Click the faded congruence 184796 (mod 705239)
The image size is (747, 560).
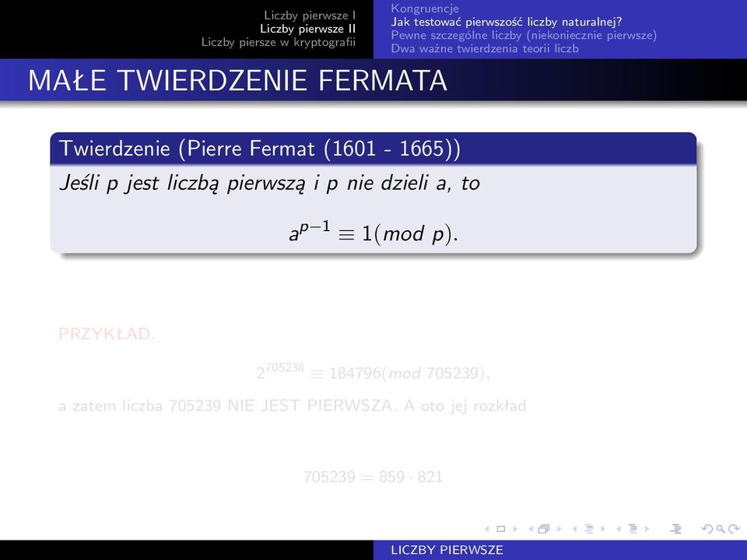[373, 371]
